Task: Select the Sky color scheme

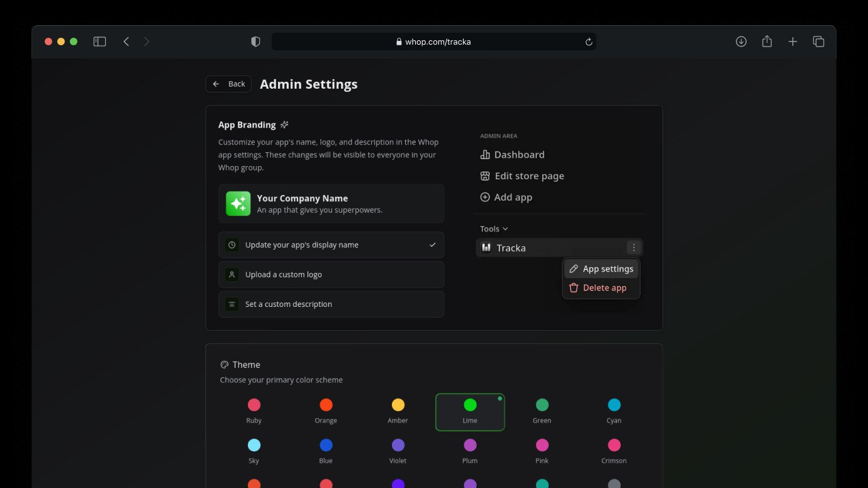Action: tap(254, 452)
